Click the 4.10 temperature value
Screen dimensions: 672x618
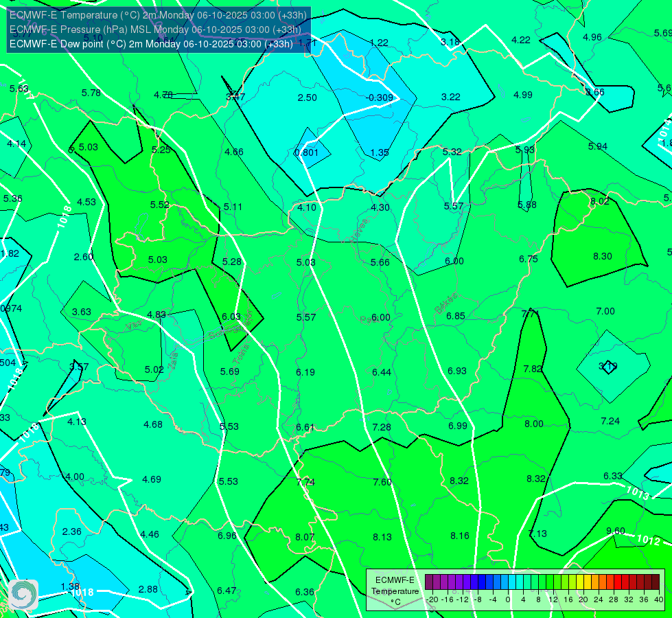[307, 207]
